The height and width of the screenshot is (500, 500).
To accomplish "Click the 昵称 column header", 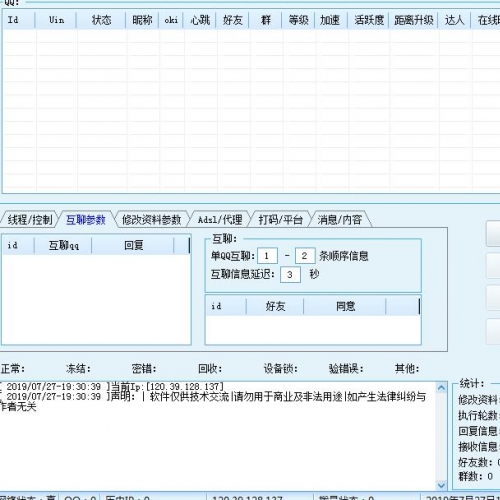I will coord(142,20).
